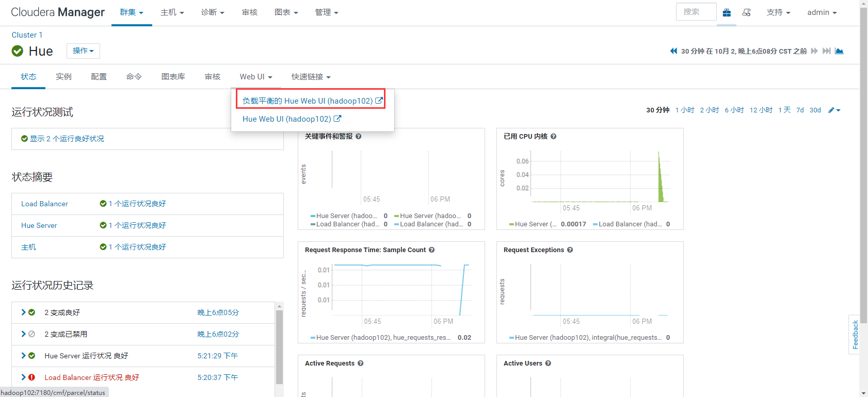868x397 pixels.
Task: Click the 晚上6点05分 timestamp link
Action: 218,312
